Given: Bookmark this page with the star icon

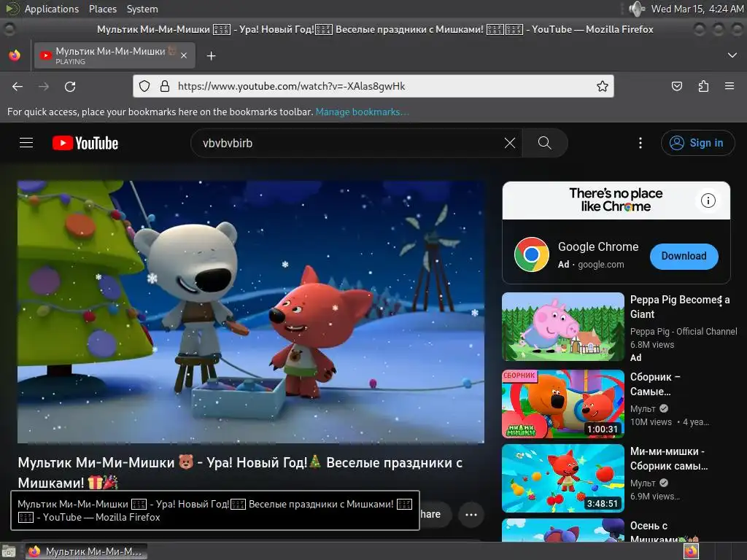Looking at the screenshot, I should 602,86.
